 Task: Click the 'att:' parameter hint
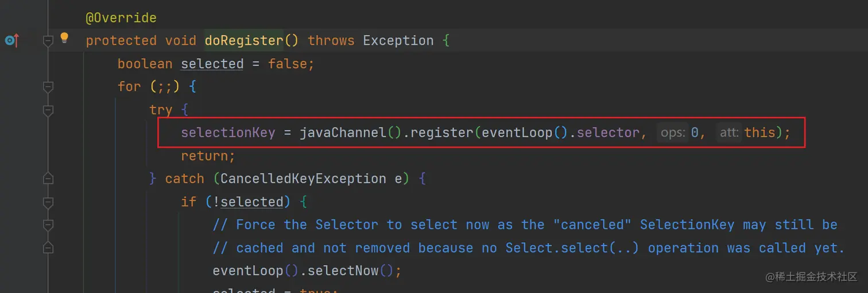pyautogui.click(x=728, y=133)
